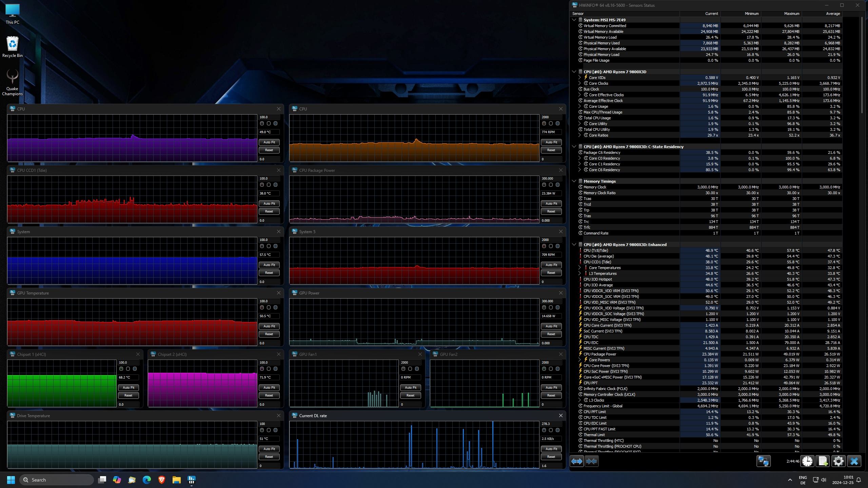
Task: Launch Brave browser from the taskbar
Action: (x=162, y=480)
